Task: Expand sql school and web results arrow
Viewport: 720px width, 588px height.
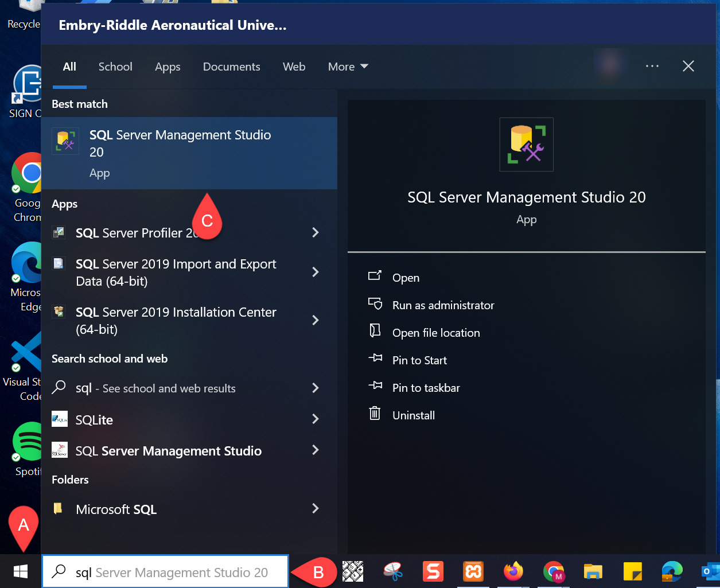Action: click(x=315, y=388)
